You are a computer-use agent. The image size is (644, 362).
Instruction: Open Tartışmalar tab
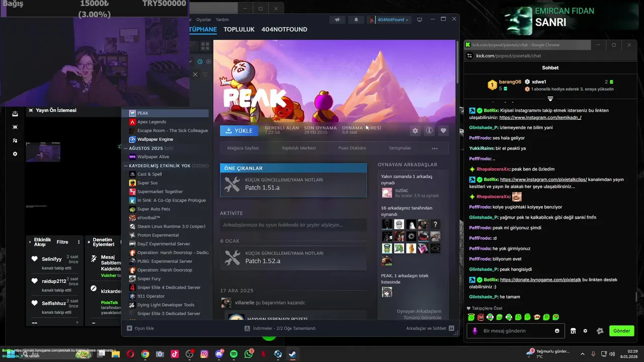click(400, 148)
